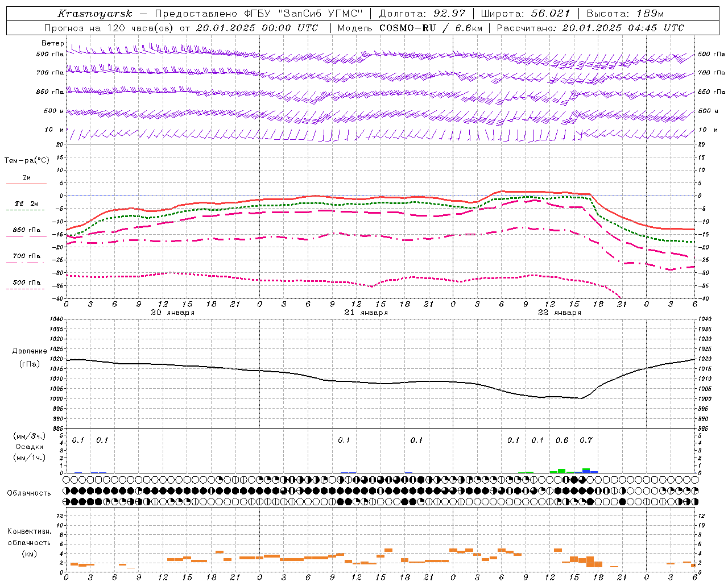Image resolution: width=728 pixels, height=582 pixels.
Task: Click the 'Td 2м' dew point legend entry
Action: point(26,203)
